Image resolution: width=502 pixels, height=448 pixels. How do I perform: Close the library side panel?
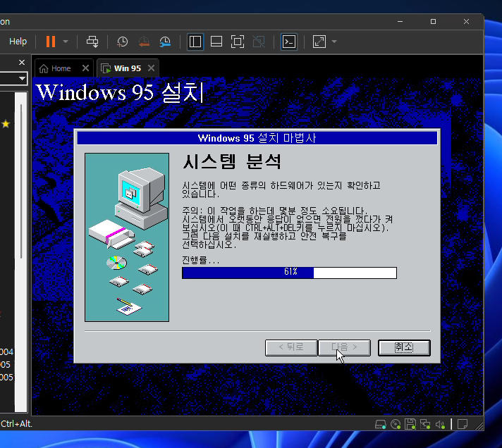pyautogui.click(x=22, y=63)
